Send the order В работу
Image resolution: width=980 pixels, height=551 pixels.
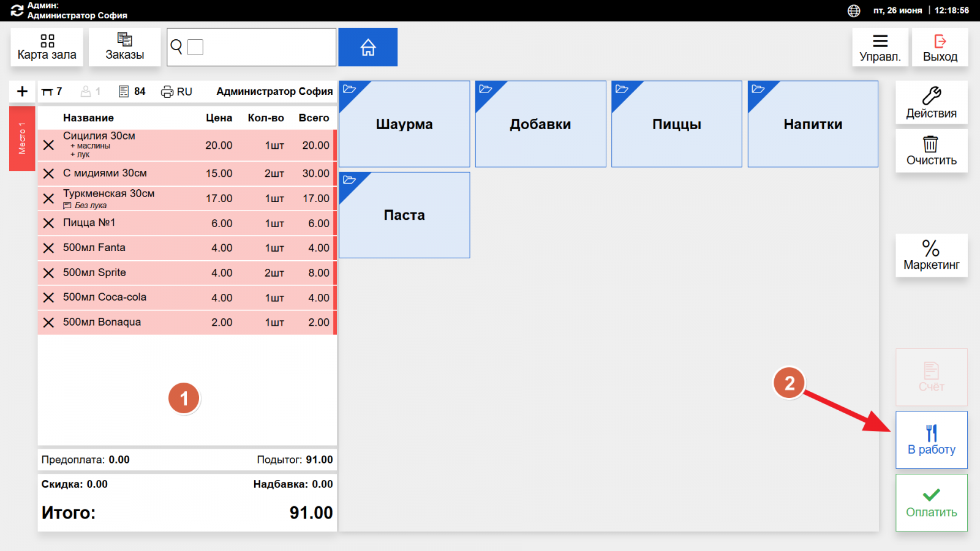coord(932,440)
